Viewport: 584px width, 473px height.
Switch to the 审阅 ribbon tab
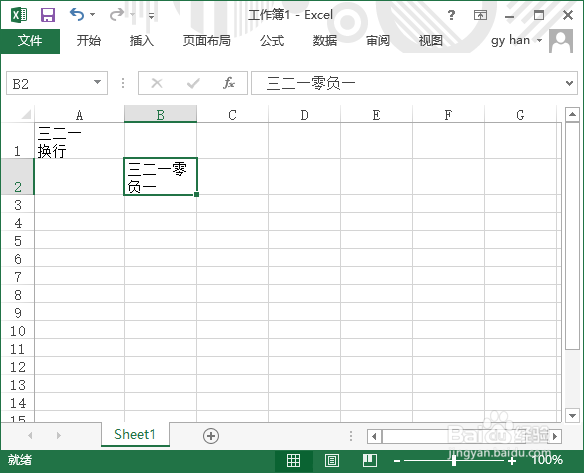pyautogui.click(x=378, y=41)
